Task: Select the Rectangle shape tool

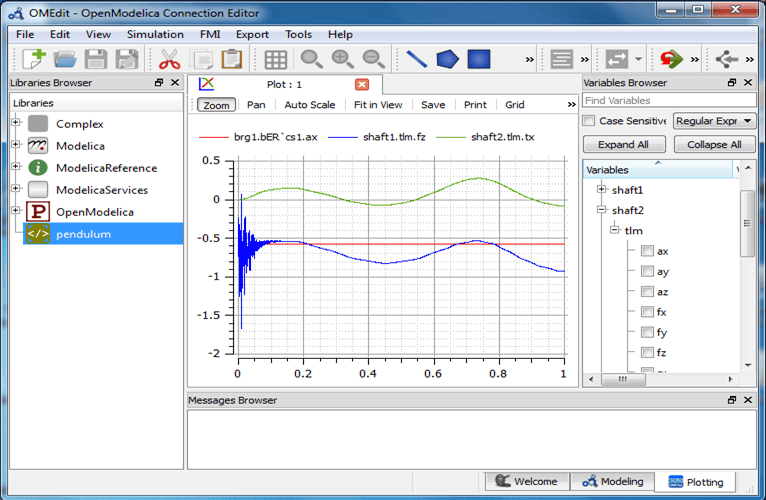Action: [x=479, y=59]
